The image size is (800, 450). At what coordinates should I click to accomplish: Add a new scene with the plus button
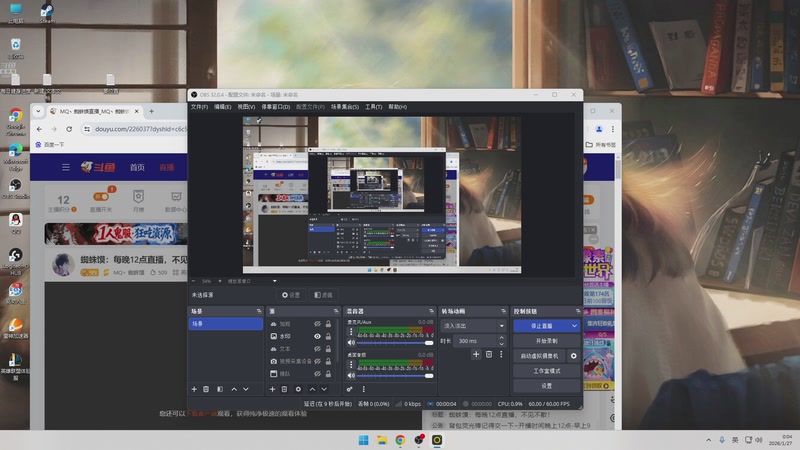(194, 389)
